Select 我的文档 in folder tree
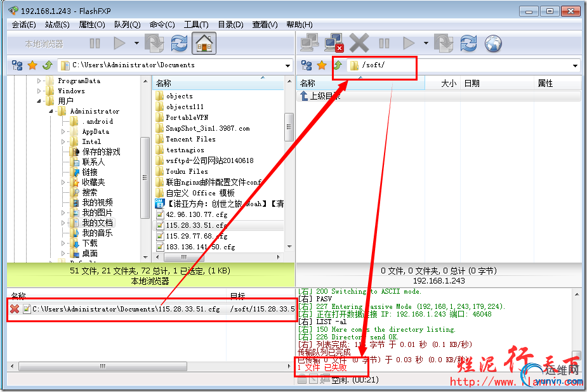This screenshot has height=392, width=587. [x=97, y=223]
